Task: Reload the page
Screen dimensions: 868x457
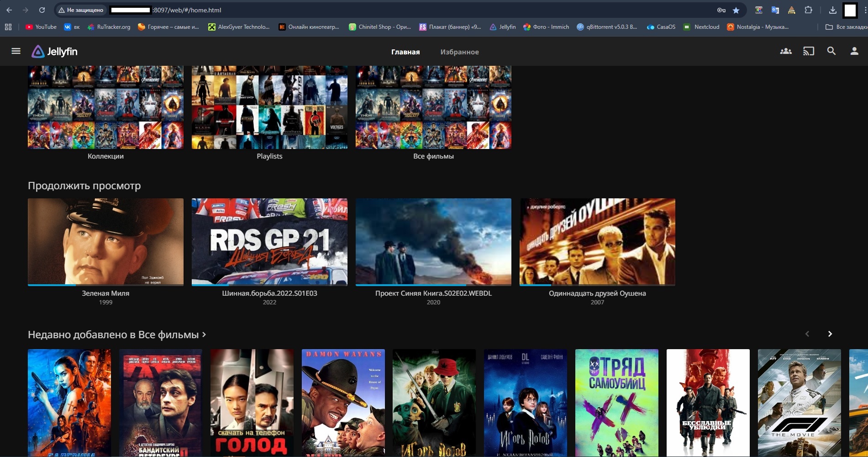Action: [42, 10]
